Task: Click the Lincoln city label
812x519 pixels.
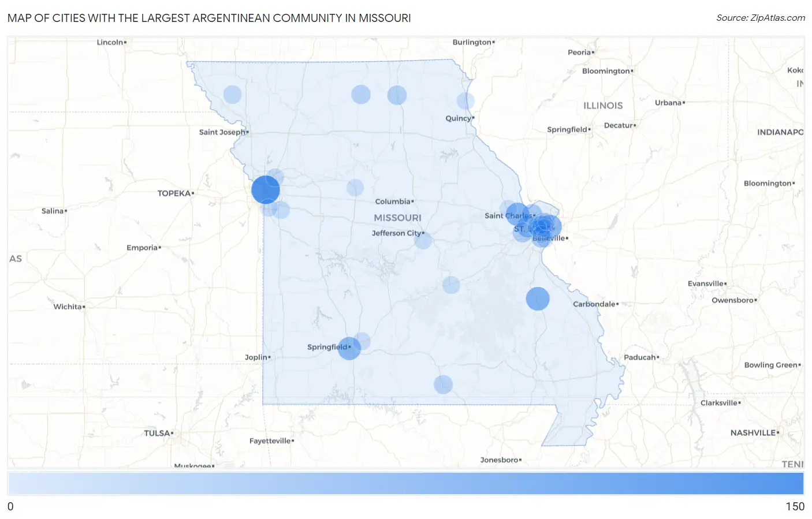Action: point(110,42)
